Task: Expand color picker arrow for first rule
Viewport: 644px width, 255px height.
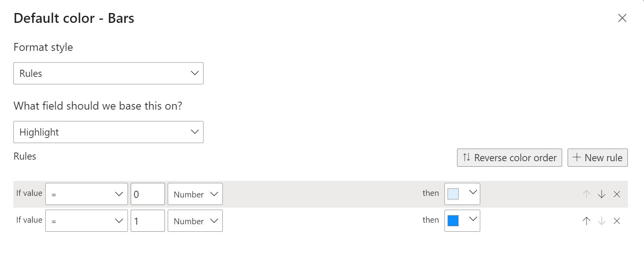Action: [x=473, y=193]
